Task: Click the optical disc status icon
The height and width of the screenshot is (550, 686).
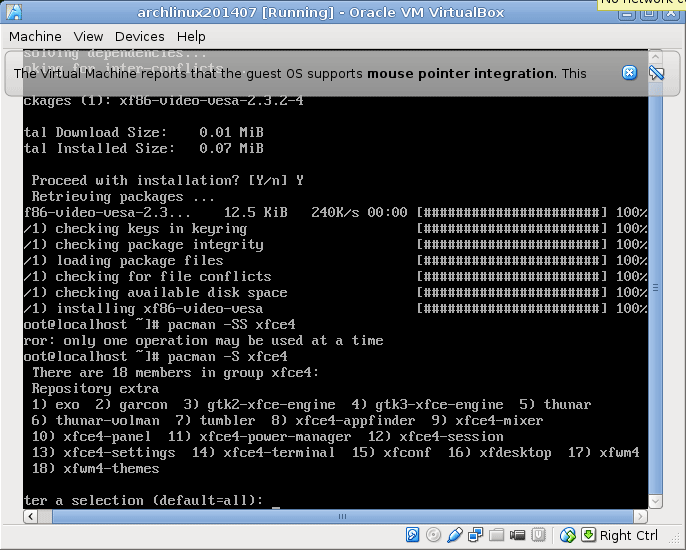Action: [x=433, y=535]
